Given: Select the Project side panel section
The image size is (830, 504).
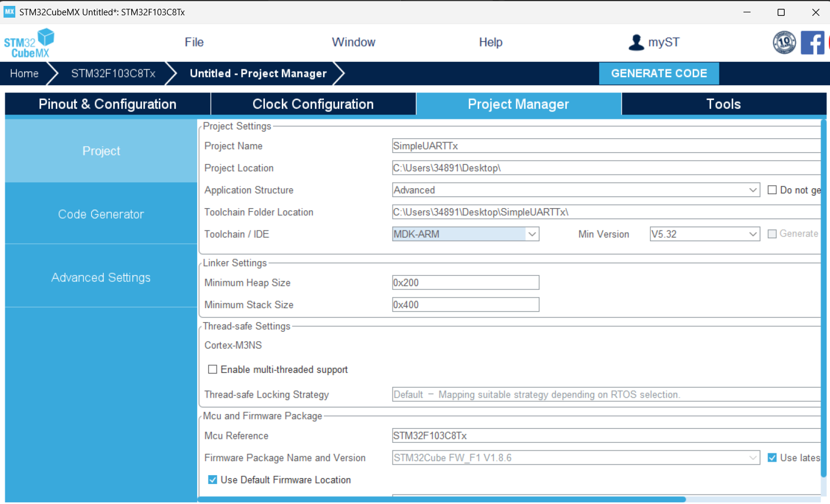Looking at the screenshot, I should [101, 151].
